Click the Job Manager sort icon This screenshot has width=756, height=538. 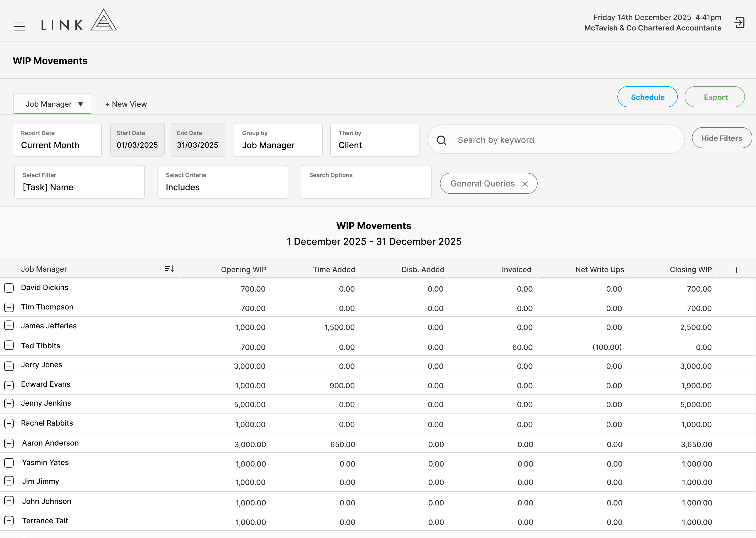[170, 269]
